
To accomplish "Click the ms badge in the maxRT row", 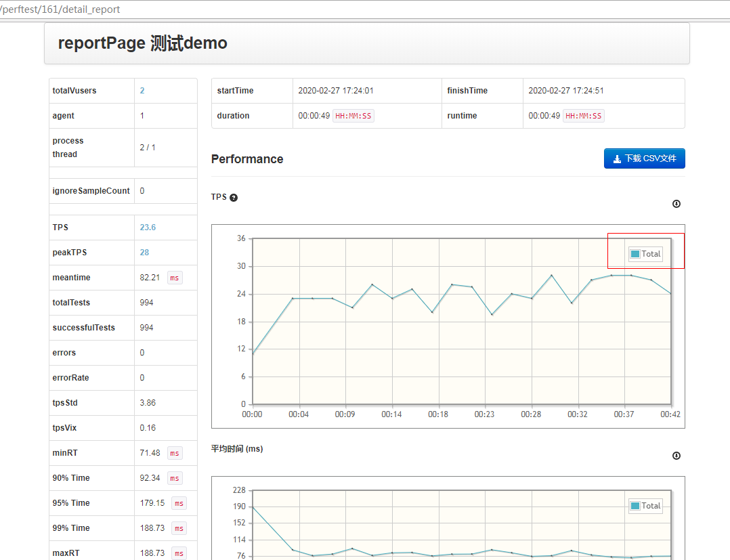I will click(179, 553).
